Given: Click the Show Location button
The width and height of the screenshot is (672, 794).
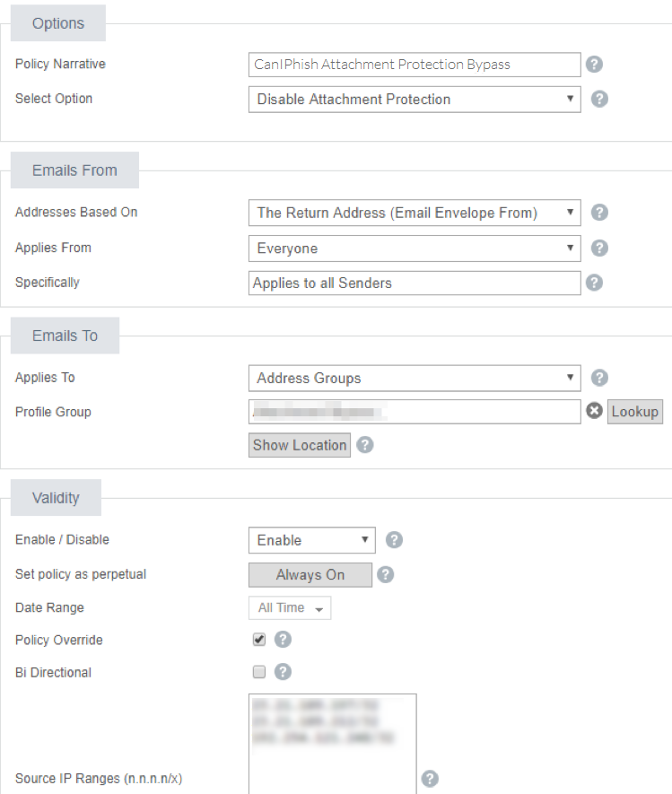Looking at the screenshot, I should click(299, 444).
